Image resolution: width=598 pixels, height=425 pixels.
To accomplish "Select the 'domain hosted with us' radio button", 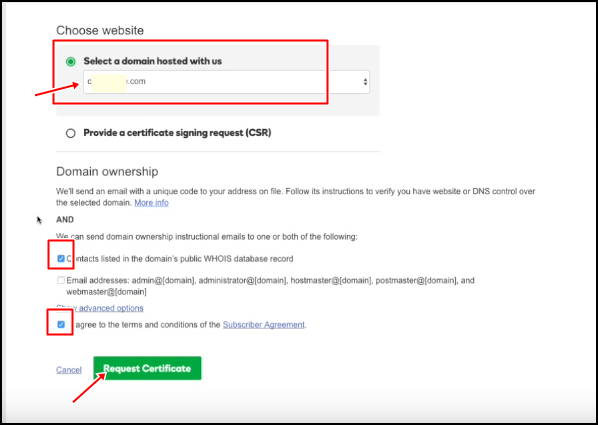I will [71, 62].
